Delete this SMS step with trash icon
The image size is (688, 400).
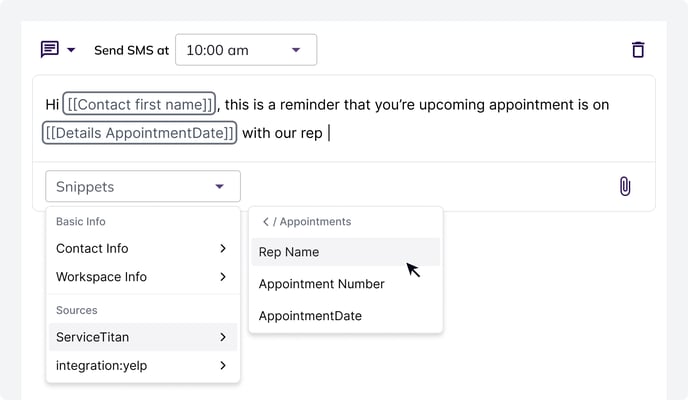(x=638, y=50)
